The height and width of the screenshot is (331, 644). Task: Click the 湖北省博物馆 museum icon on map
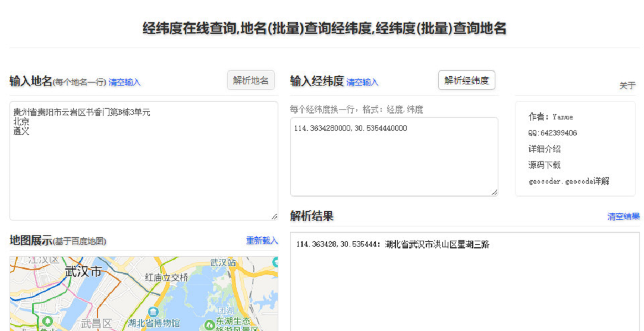(x=153, y=312)
